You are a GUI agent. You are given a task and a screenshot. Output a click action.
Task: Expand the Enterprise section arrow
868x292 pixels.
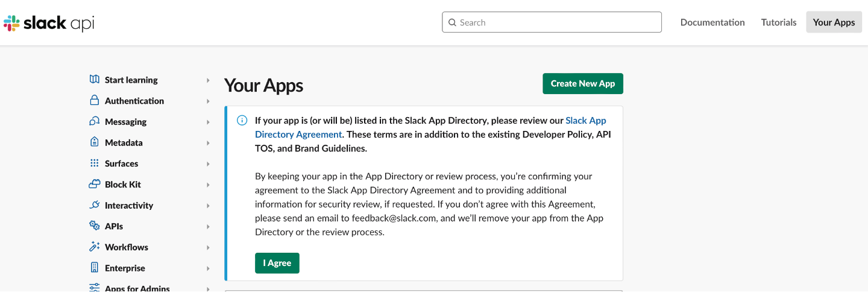coord(208,268)
